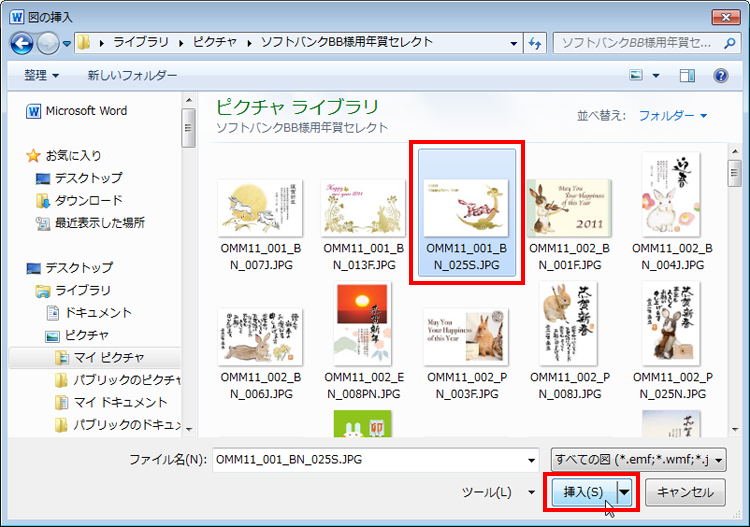This screenshot has height=527, width=750.
Task: Select マイ ドキュメント folder
Action: [x=110, y=403]
